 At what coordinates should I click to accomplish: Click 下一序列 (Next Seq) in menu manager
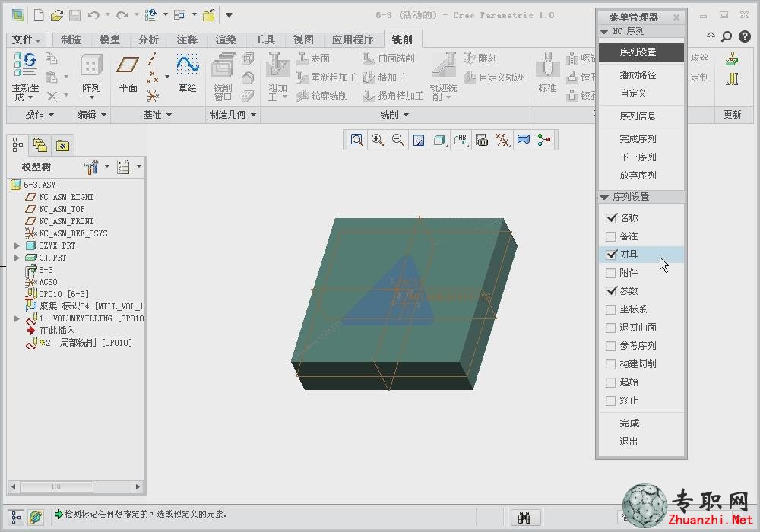tap(638, 157)
